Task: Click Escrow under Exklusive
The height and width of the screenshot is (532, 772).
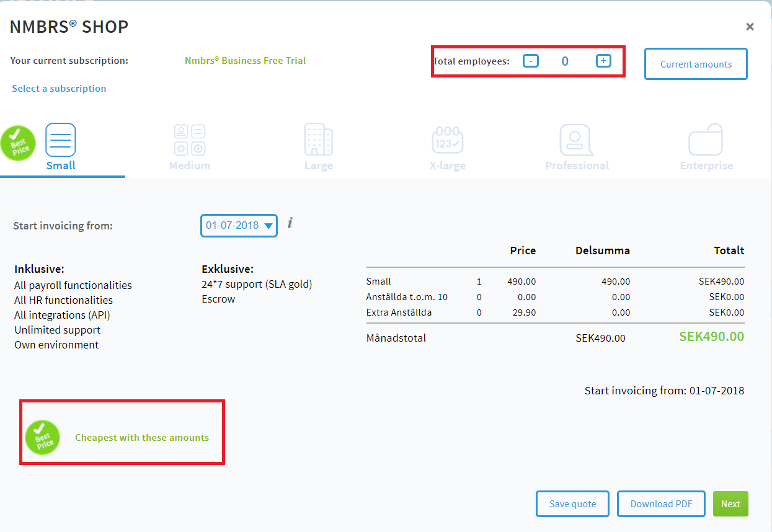Action: tap(218, 299)
